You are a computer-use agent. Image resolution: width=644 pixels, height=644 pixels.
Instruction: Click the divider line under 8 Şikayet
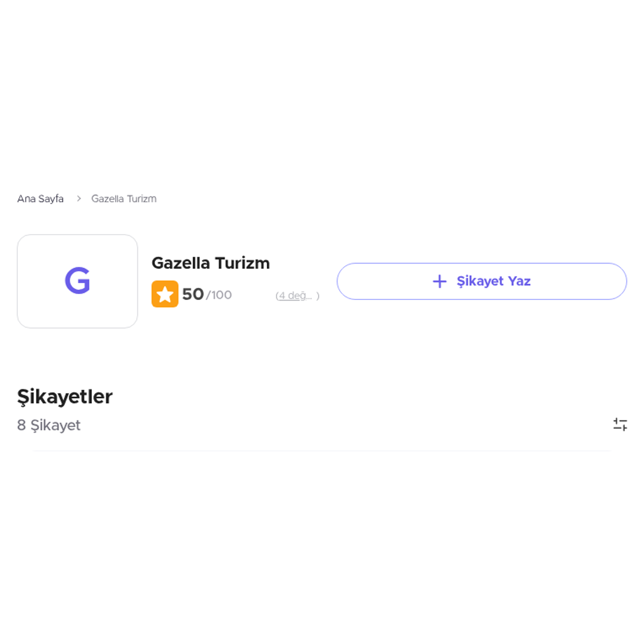click(x=322, y=451)
